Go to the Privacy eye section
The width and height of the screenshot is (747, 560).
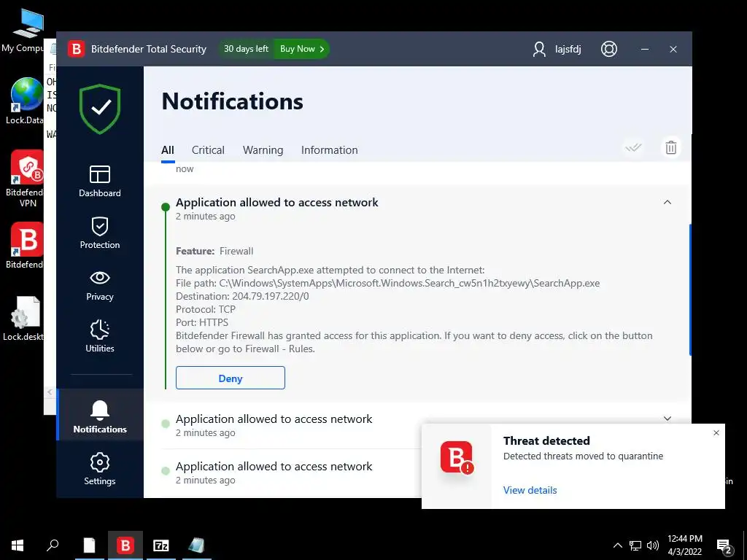tap(99, 285)
